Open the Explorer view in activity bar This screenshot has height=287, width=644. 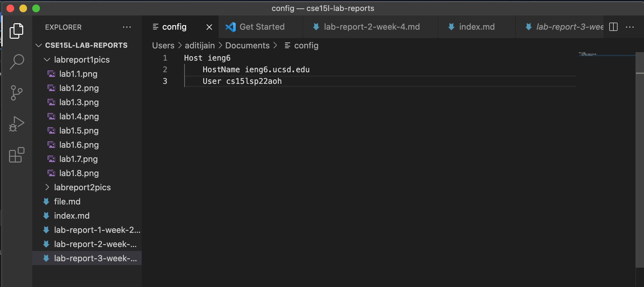16,31
